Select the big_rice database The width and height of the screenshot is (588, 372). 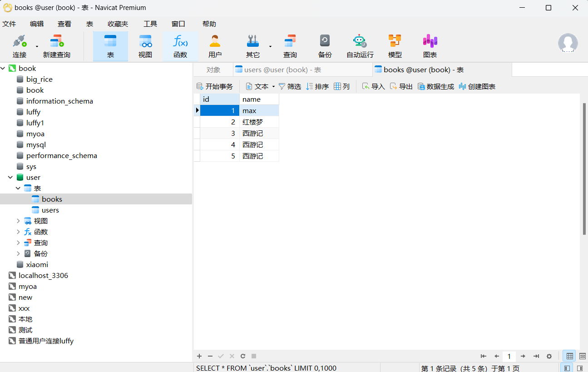(40, 79)
